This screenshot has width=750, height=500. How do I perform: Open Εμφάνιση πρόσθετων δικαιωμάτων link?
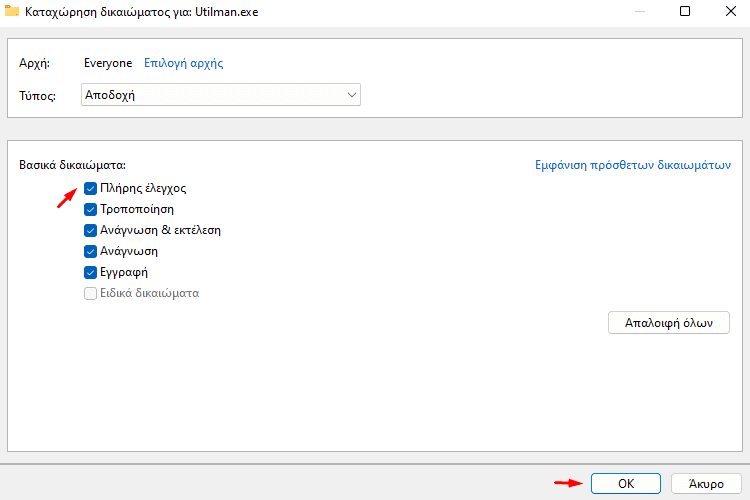(633, 165)
